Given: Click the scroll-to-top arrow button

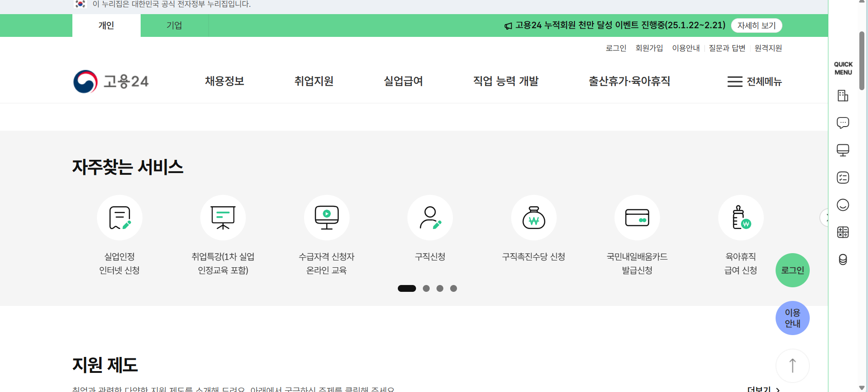Looking at the screenshot, I should click(x=792, y=366).
